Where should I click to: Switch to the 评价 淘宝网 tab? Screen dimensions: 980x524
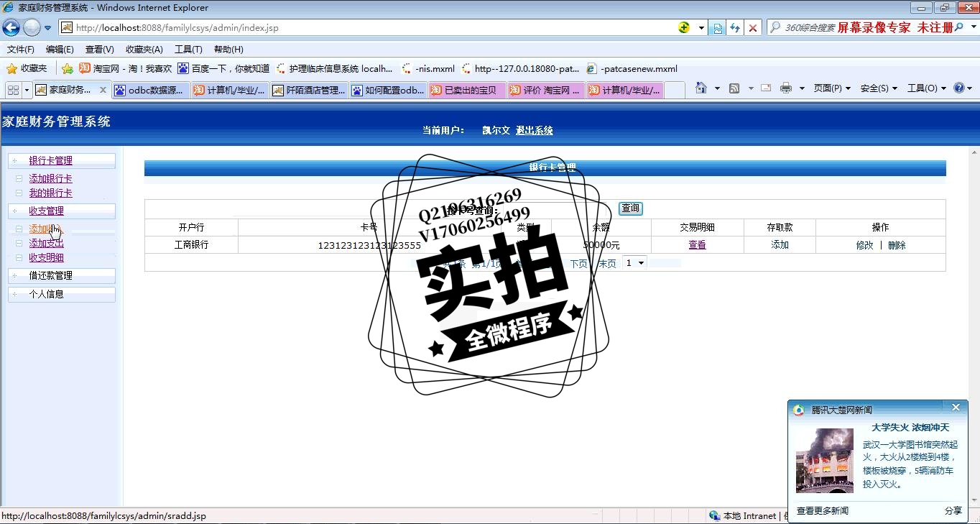point(546,90)
